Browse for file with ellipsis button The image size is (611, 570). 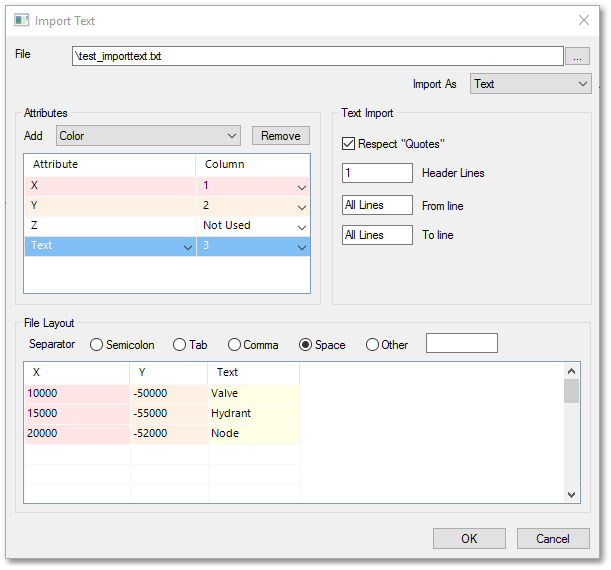tap(577, 56)
